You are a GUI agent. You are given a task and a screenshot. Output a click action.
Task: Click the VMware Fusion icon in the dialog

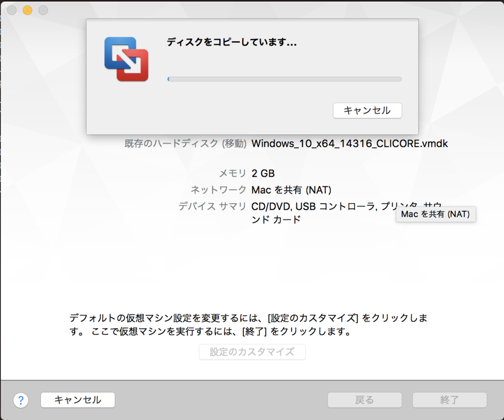point(126,59)
